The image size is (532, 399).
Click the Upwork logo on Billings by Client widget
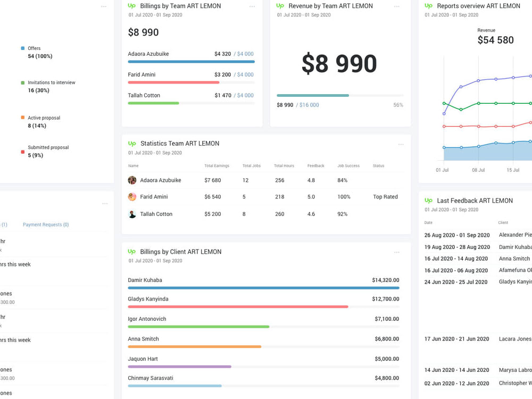132,252
